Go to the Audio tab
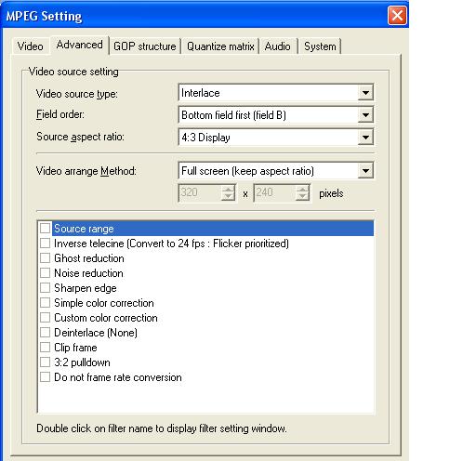476x461 pixels. point(278,46)
